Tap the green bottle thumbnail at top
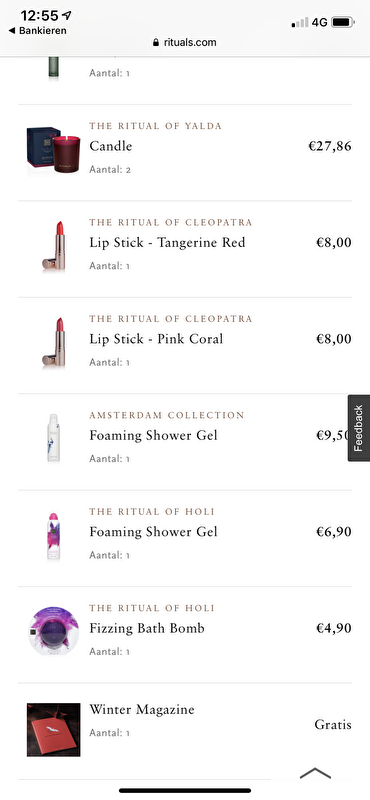This screenshot has width=370, height=800. pyautogui.click(x=54, y=68)
